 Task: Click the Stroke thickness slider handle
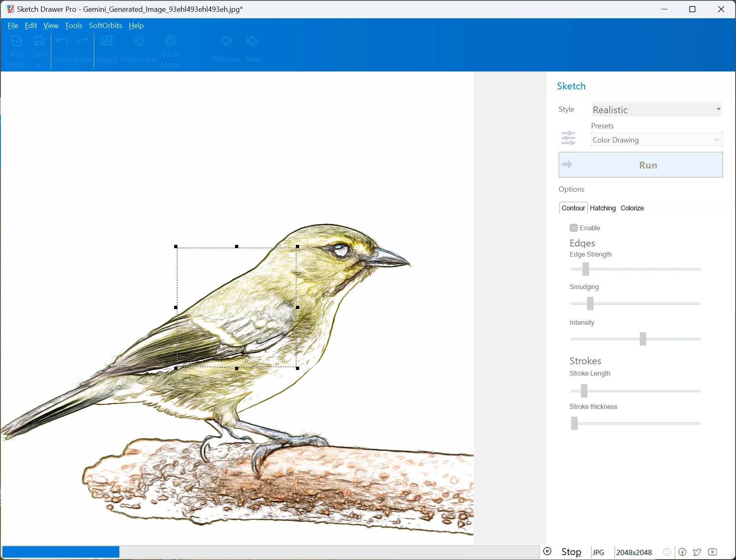[574, 423]
